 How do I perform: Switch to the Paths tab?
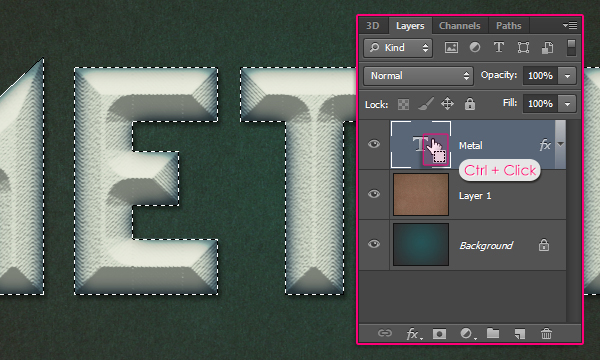coord(509,26)
